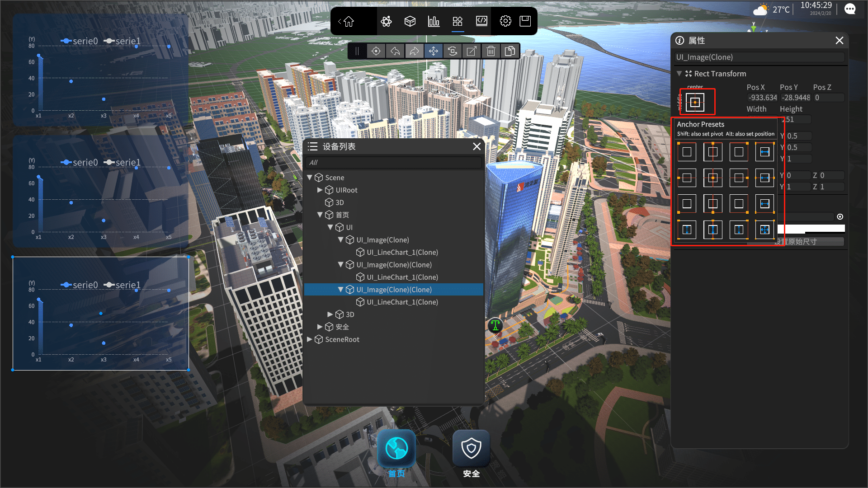
Task: Click the white color swatch bar
Action: 811,229
